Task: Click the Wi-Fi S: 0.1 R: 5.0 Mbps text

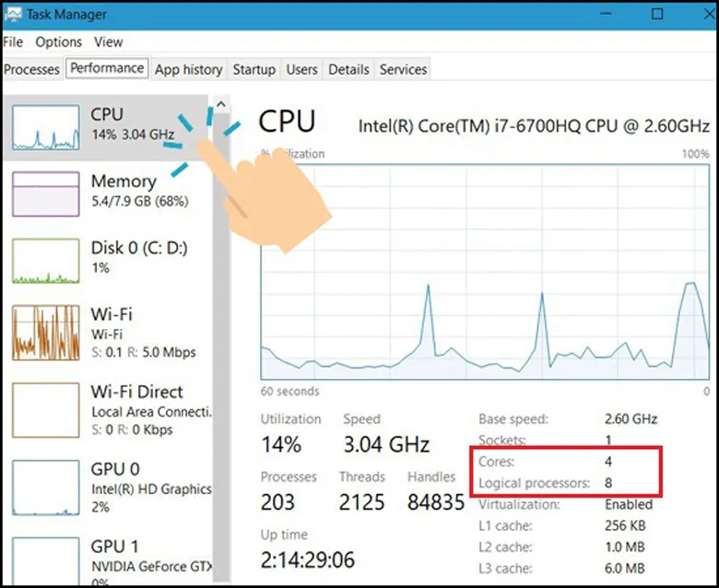Action: [144, 352]
